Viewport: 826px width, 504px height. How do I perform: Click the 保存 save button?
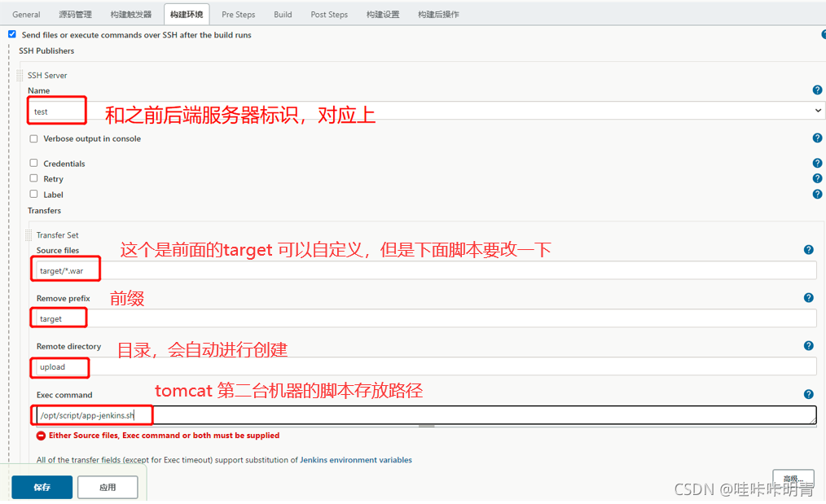point(42,487)
